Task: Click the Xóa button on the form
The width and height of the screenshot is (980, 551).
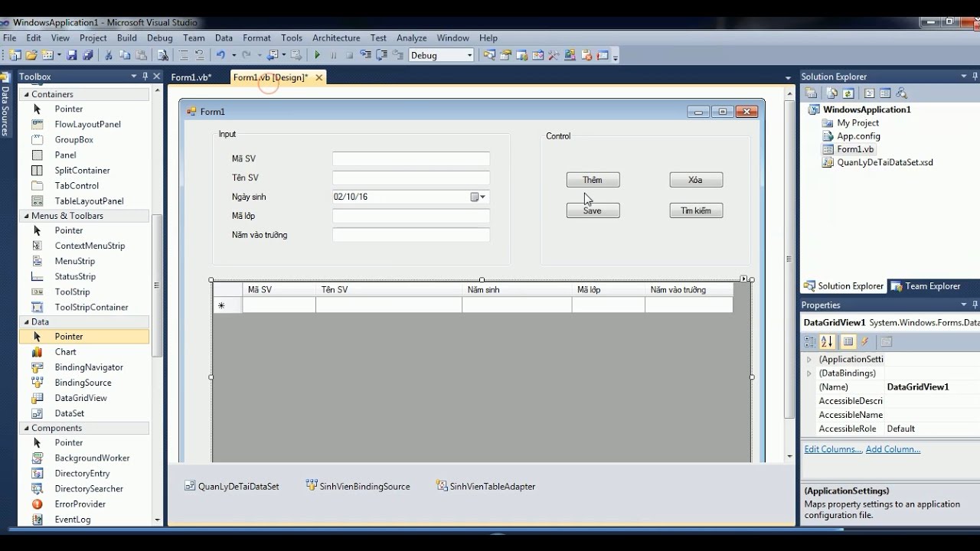Action: pyautogui.click(x=696, y=180)
